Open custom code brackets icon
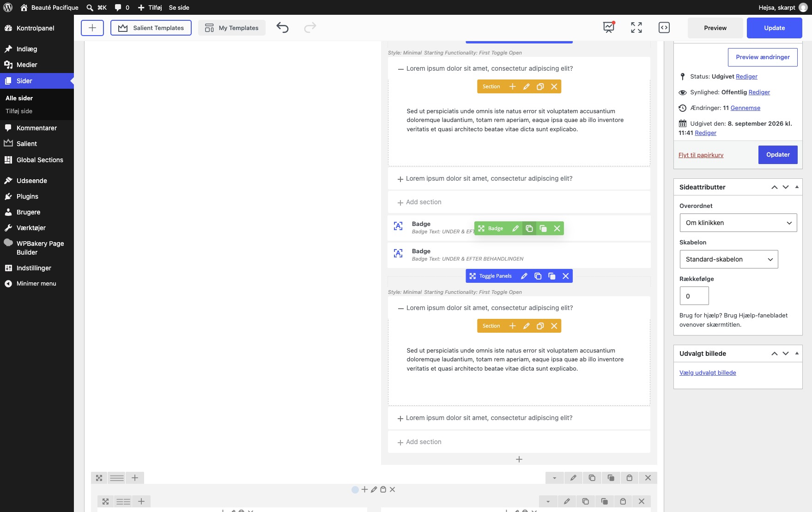 [x=664, y=28]
